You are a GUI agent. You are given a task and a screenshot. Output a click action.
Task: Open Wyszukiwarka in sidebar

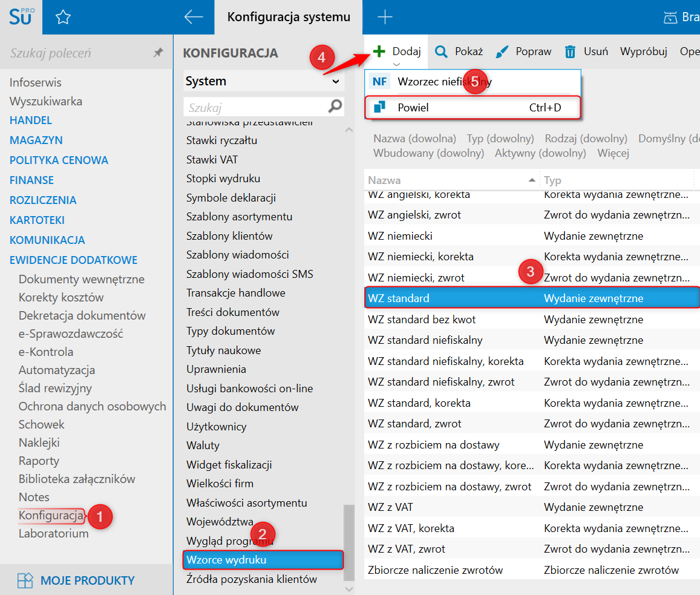click(45, 102)
